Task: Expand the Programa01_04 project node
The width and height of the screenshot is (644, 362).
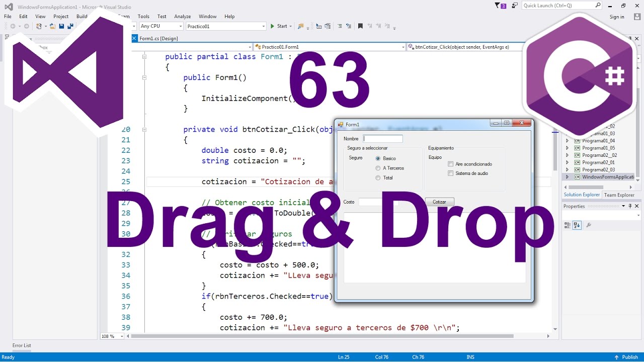Action: click(567, 141)
